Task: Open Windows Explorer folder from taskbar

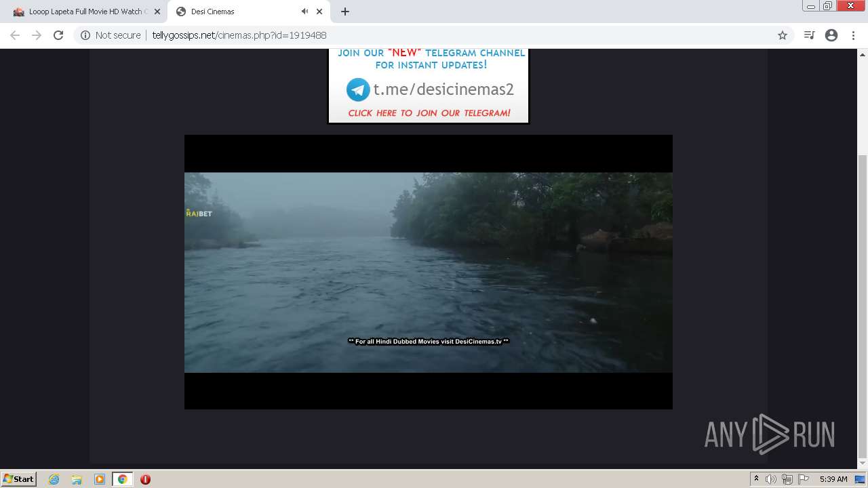Action: 77,479
